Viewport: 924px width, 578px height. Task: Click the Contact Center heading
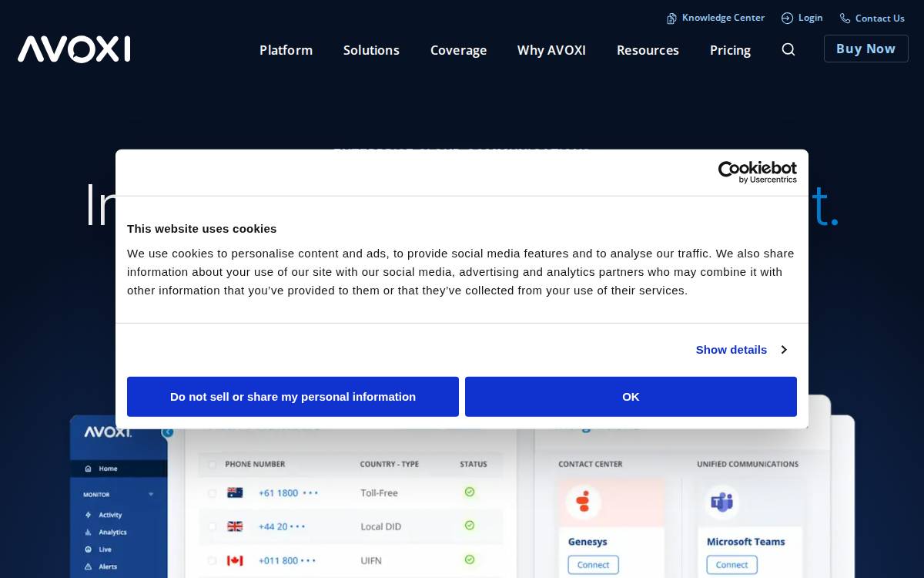click(590, 464)
